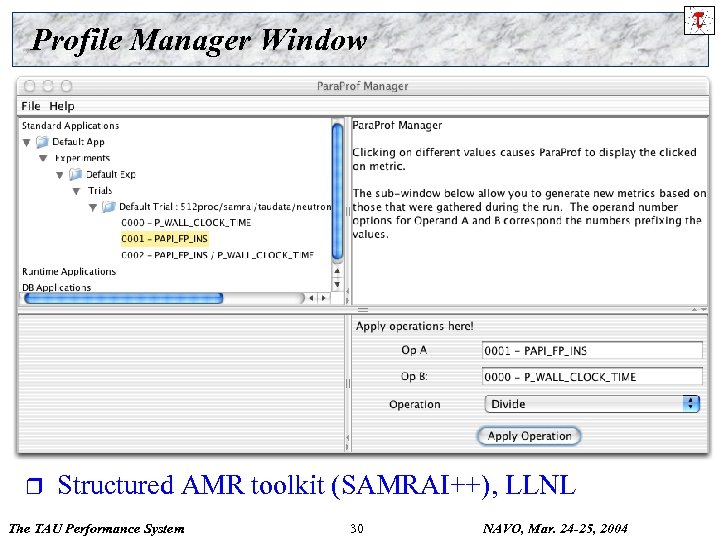Image resolution: width=720 pixels, height=540 pixels.
Task: Click the Default Trial folder icon
Action: [109, 207]
